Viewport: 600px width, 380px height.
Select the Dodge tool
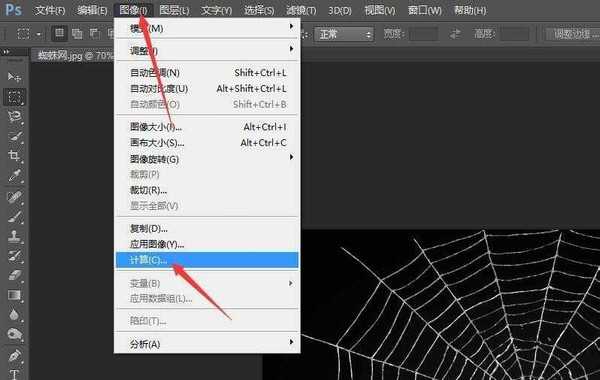pos(15,334)
